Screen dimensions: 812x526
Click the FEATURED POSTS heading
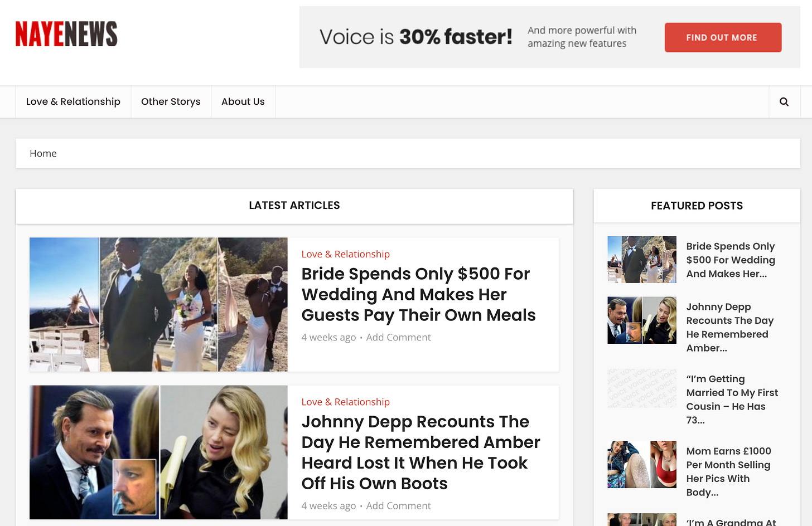tap(697, 206)
